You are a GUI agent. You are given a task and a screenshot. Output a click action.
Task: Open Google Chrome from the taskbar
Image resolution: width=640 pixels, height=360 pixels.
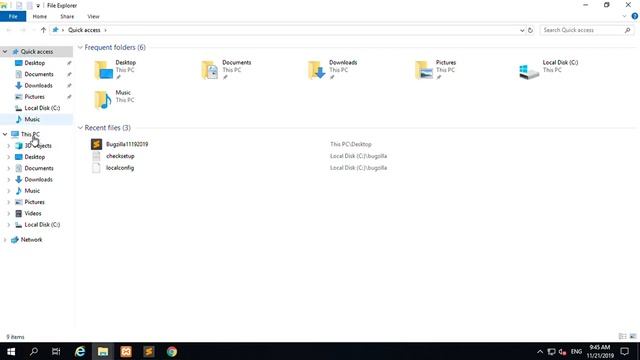click(x=171, y=351)
